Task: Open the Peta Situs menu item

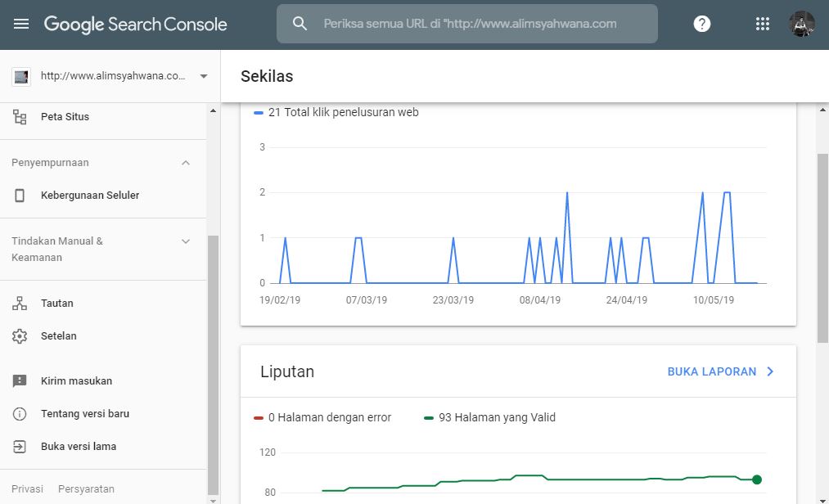Action: point(65,117)
